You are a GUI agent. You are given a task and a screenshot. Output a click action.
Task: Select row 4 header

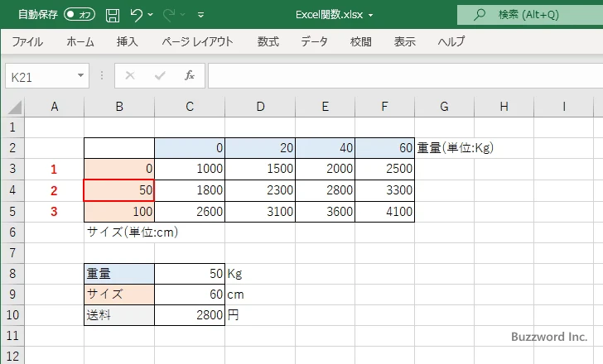12,190
